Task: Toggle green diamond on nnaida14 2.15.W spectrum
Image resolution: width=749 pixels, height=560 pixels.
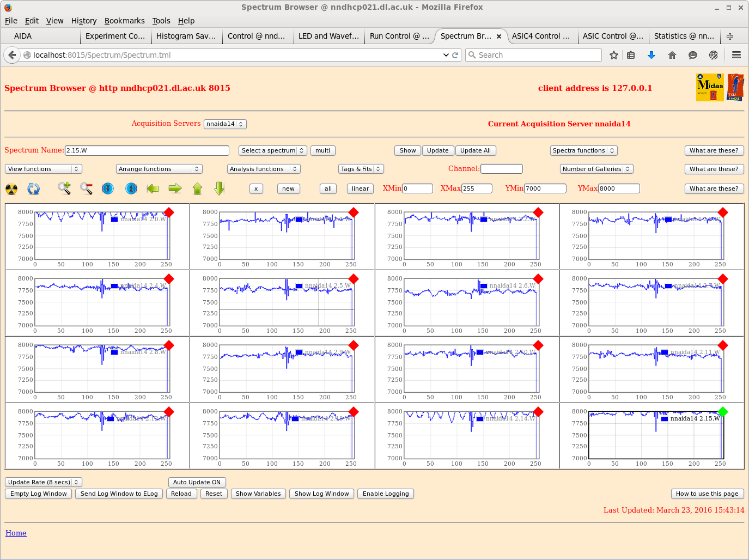Action: tap(723, 412)
